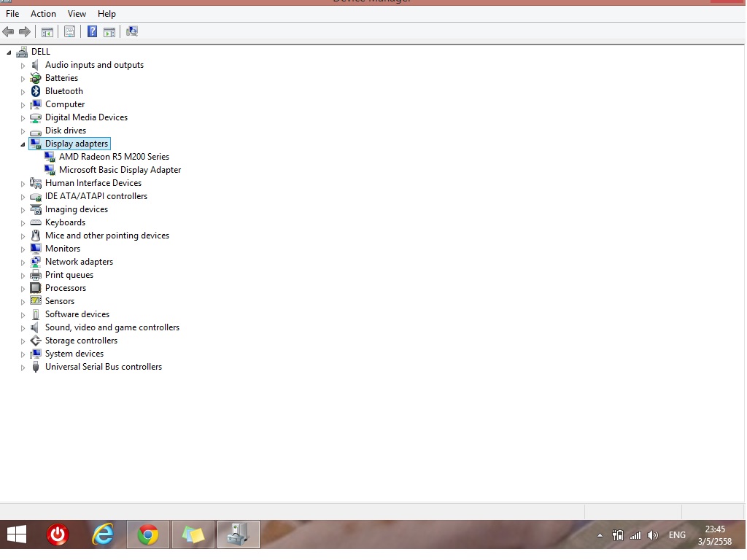Open Google Chrome from the taskbar
The image size is (747, 560).
[148, 535]
